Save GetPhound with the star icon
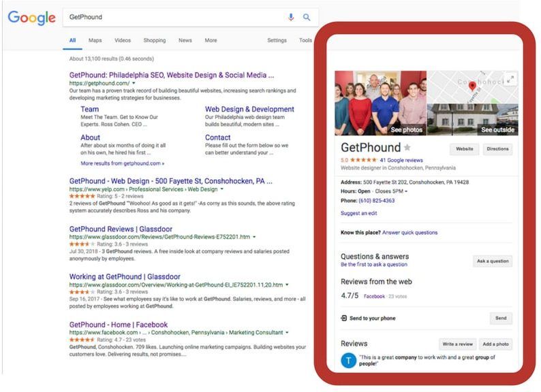This screenshot has height=392, width=541. pos(407,148)
